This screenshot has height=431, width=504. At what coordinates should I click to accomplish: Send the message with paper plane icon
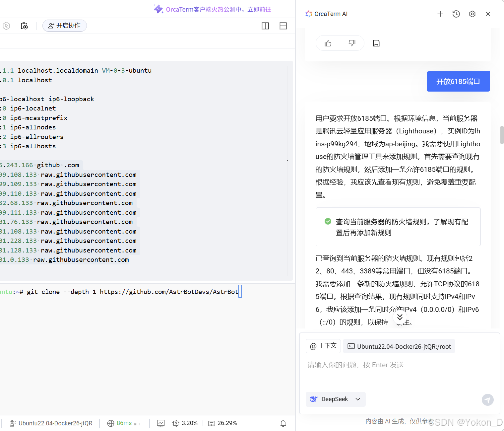487,399
